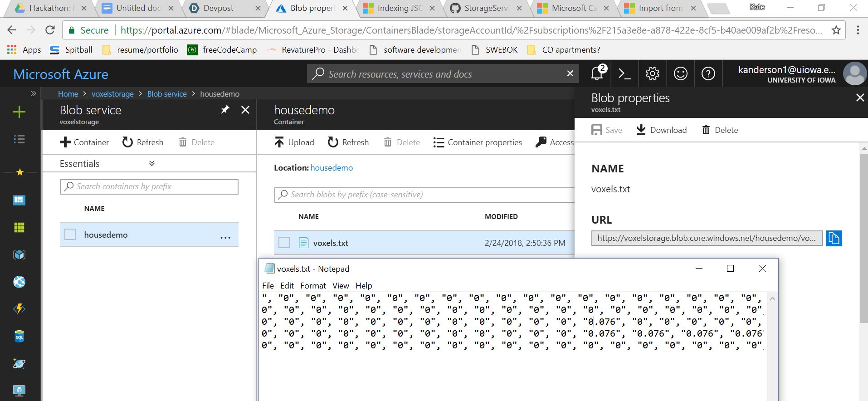Switch to the Untitled document tab
This screenshot has height=401, width=868.
[137, 8]
